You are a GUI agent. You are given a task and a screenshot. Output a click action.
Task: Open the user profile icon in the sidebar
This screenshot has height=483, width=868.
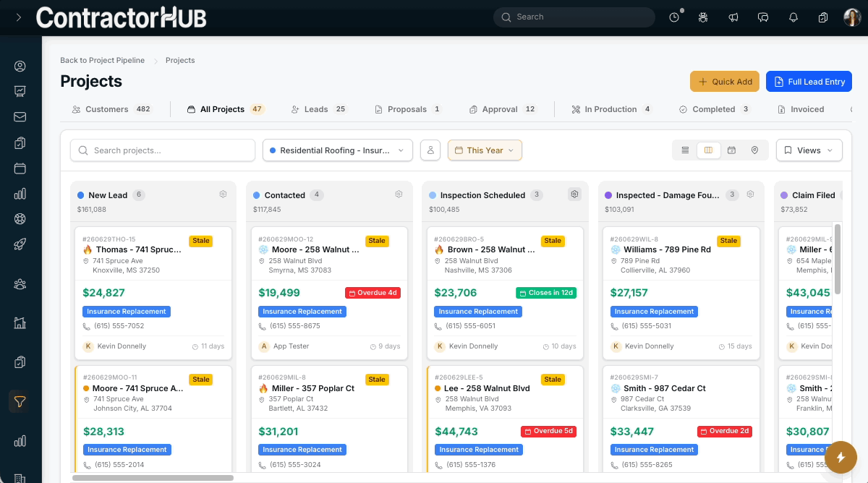coord(20,67)
